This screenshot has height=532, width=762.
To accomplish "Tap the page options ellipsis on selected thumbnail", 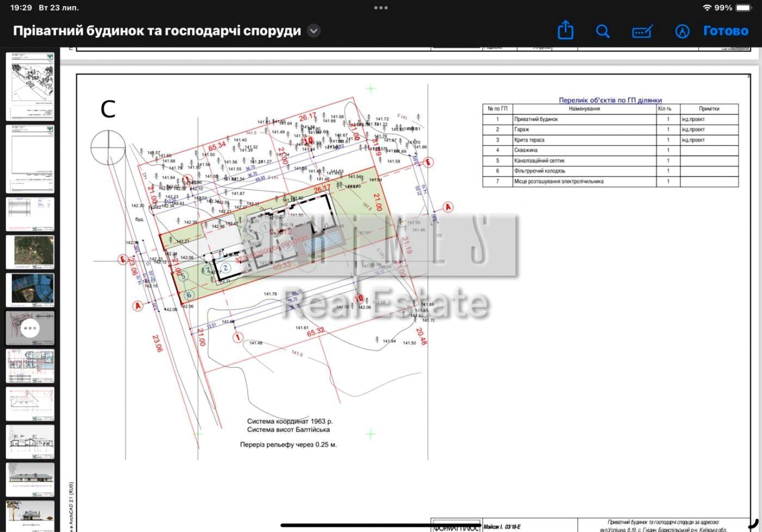I will (x=30, y=328).
